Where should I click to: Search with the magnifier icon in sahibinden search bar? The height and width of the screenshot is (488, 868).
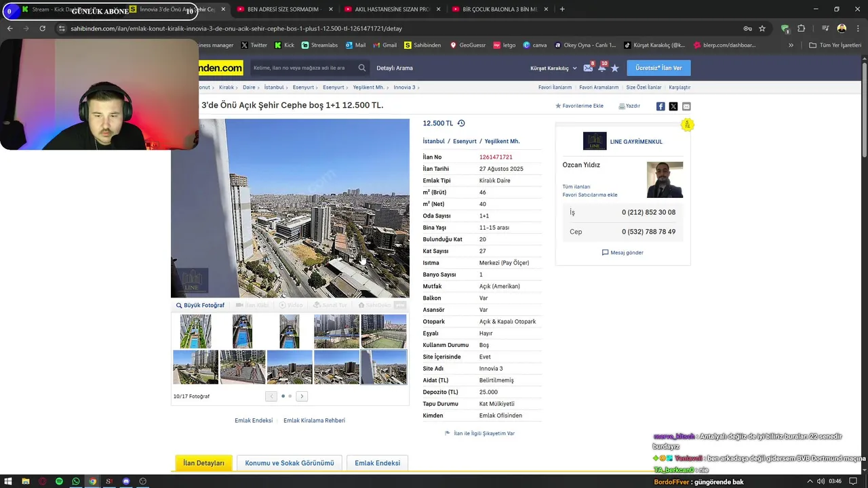pyautogui.click(x=362, y=68)
